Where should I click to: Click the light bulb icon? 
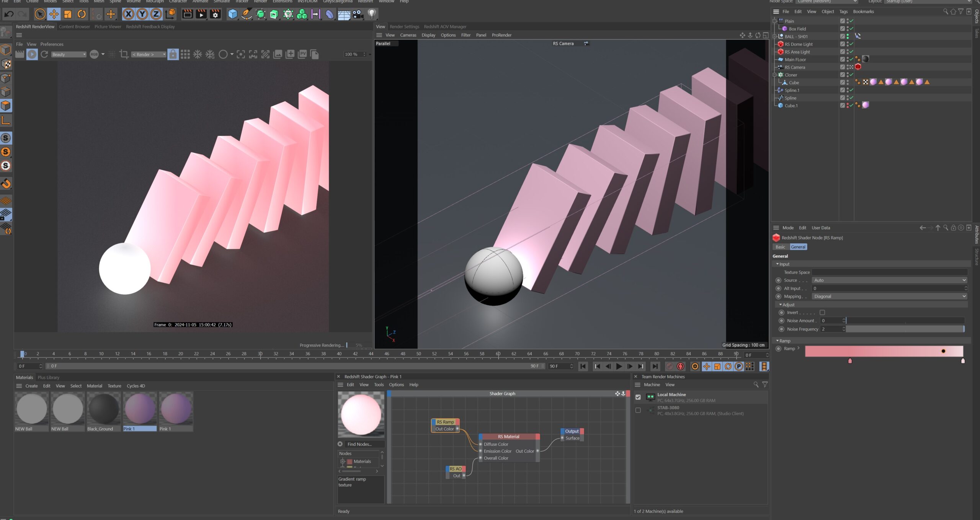[371, 14]
